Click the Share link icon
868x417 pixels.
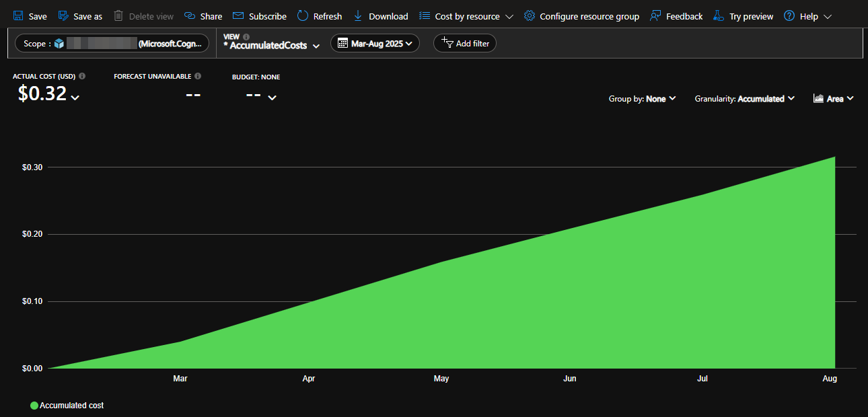click(x=190, y=15)
